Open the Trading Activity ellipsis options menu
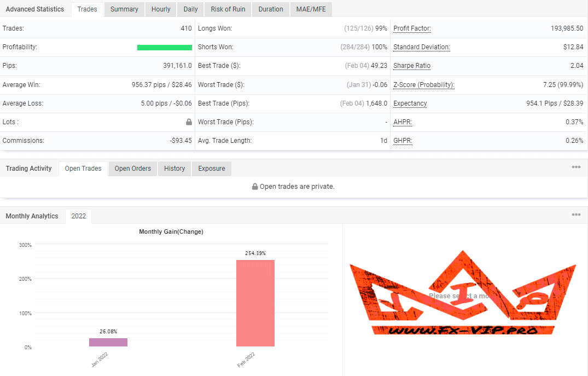 click(576, 167)
